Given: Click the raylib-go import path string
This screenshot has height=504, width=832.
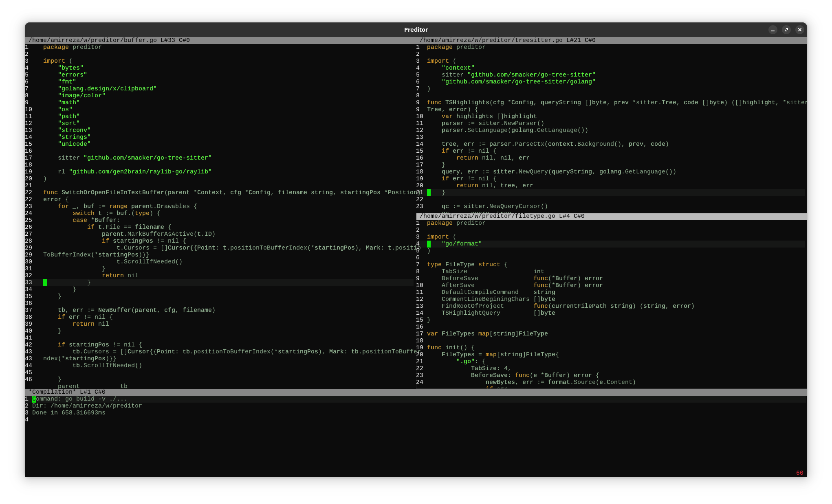Looking at the screenshot, I should pyautogui.click(x=140, y=172).
